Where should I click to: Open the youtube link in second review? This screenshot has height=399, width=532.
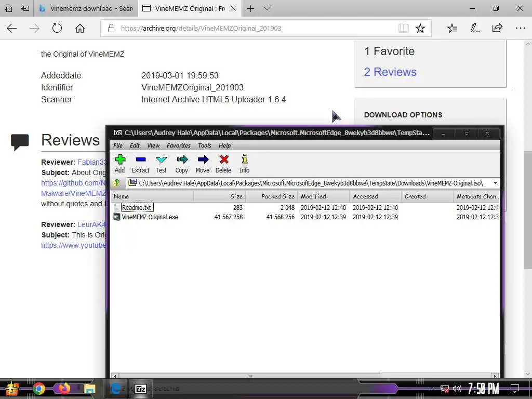click(x=73, y=245)
